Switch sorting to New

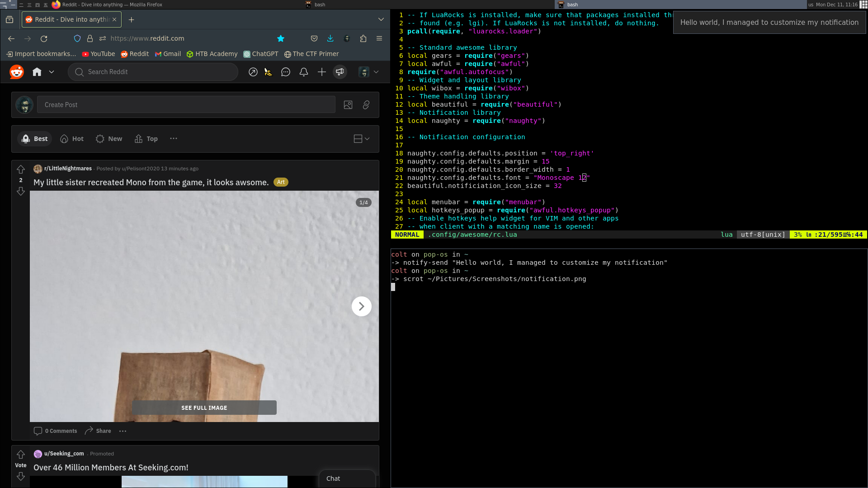point(108,139)
